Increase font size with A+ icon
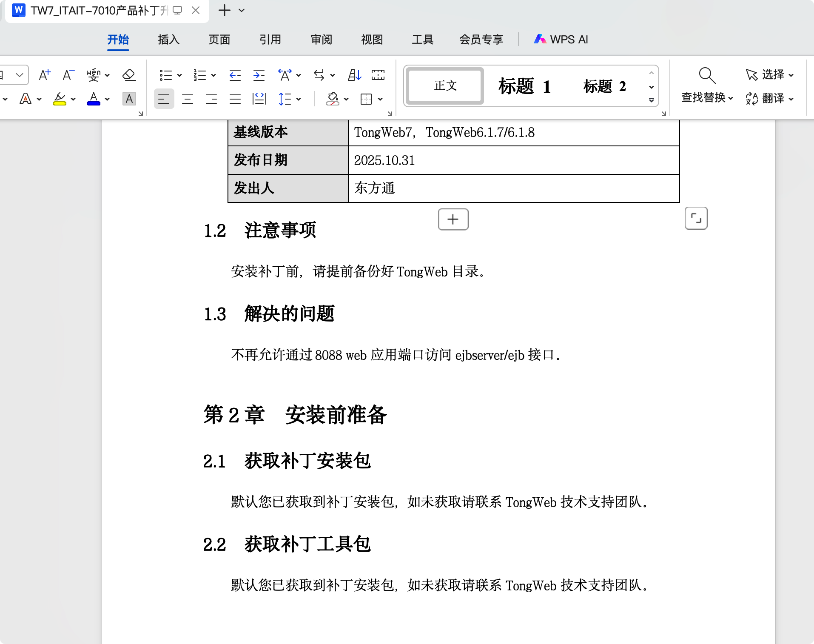Image resolution: width=814 pixels, height=644 pixels. tap(45, 75)
